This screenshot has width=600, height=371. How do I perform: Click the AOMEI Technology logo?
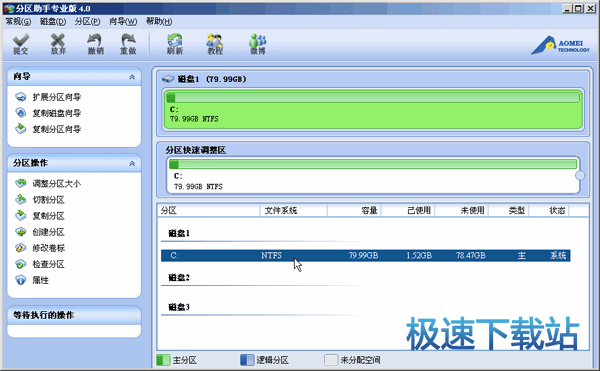pyautogui.click(x=560, y=45)
